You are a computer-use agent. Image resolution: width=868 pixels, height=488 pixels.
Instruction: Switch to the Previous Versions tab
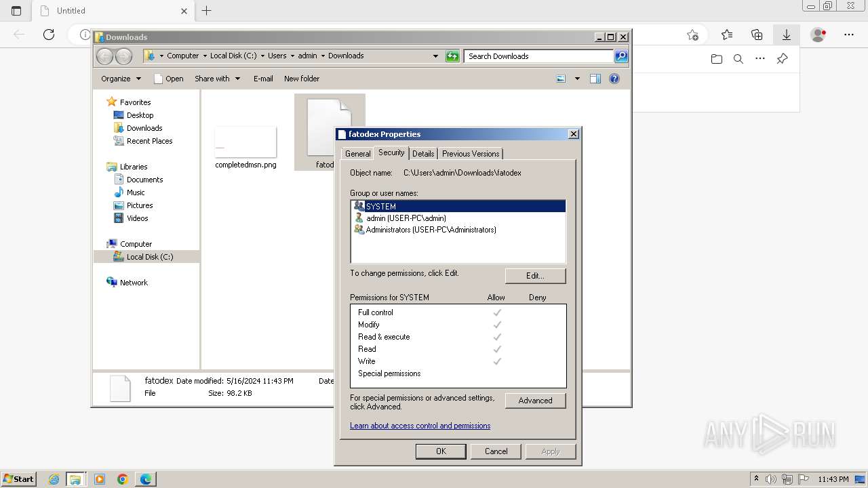[x=471, y=154]
